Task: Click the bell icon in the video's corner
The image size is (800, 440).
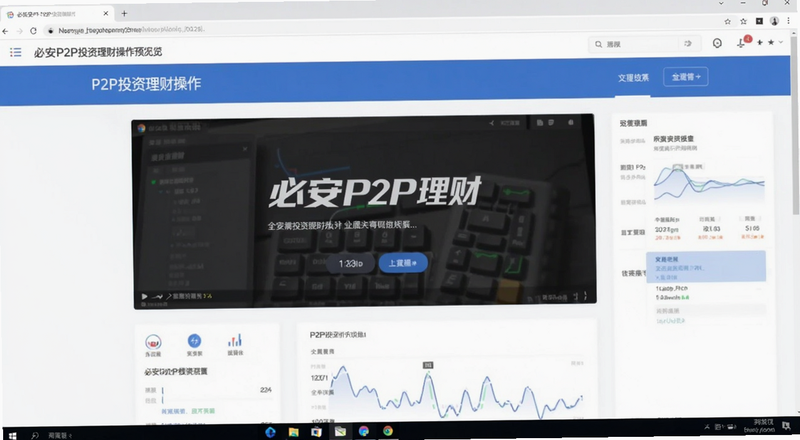Action: tap(570, 123)
